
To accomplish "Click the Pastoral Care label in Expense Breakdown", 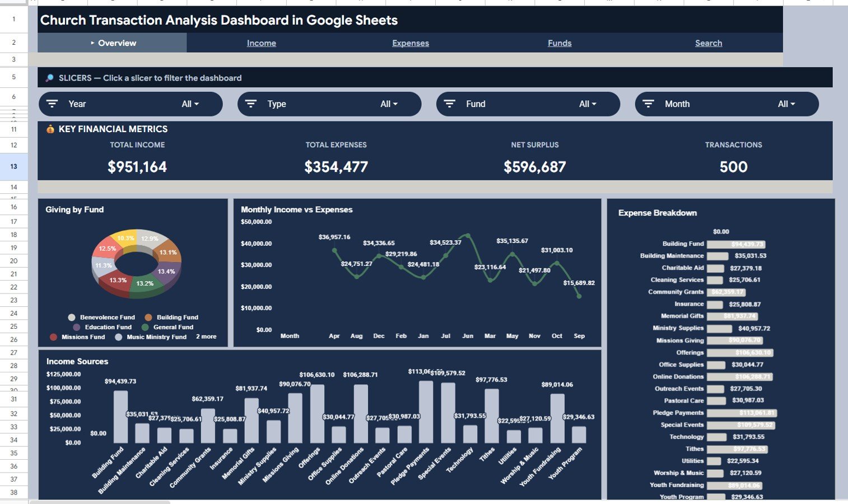I will (x=684, y=400).
